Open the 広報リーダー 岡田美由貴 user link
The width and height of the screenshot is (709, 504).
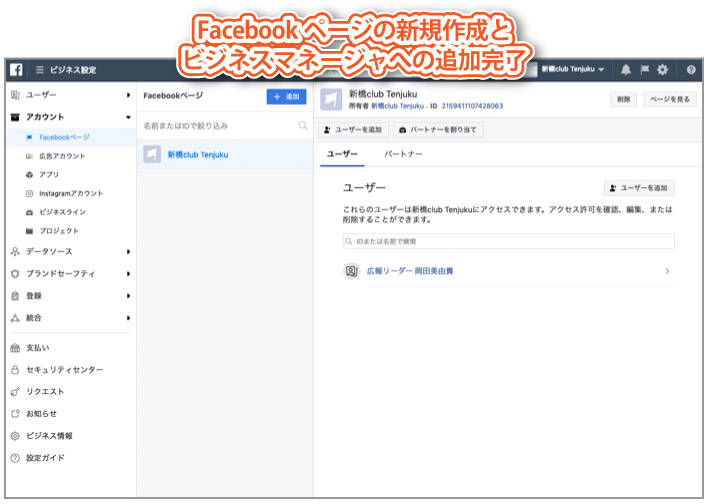tap(410, 271)
